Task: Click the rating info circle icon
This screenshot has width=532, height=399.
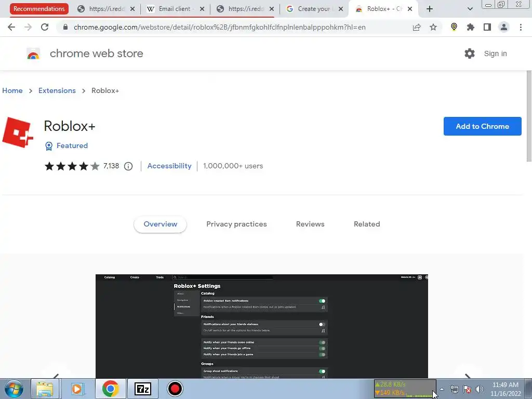Action: [128, 166]
